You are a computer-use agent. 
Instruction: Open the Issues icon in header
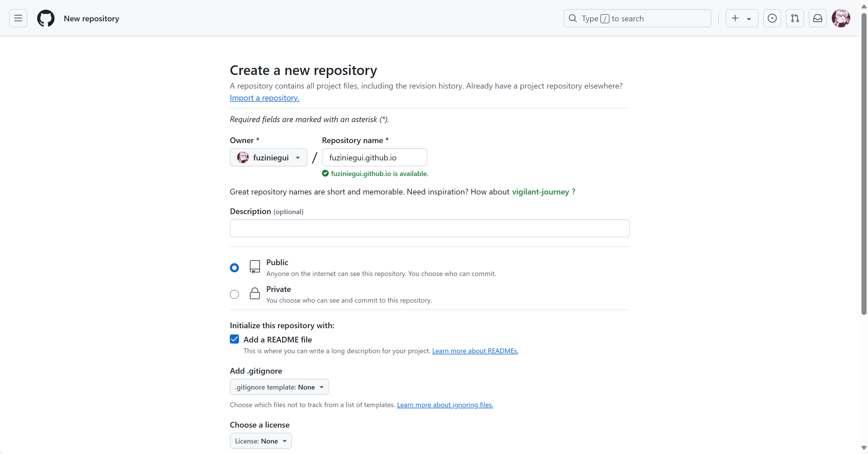pos(772,18)
